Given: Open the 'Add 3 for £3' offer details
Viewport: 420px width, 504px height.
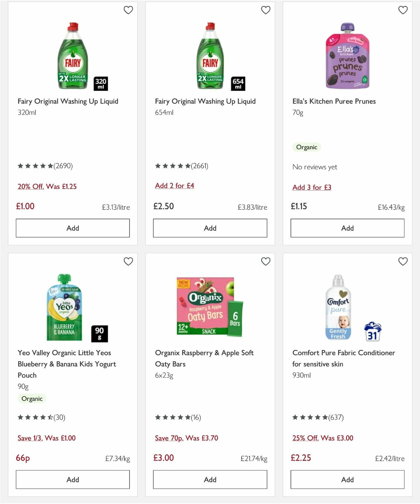Looking at the screenshot, I should coord(311,187).
